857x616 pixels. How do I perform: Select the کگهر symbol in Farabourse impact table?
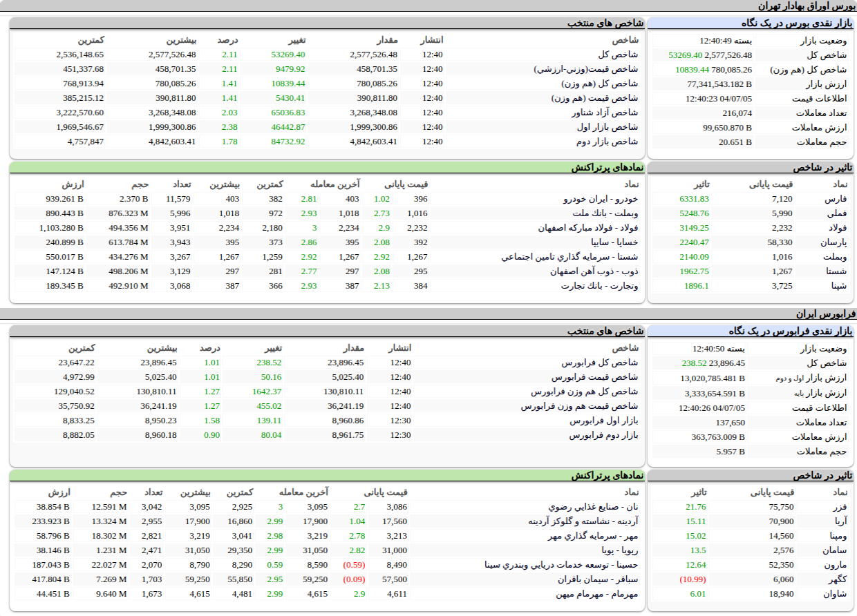(x=838, y=579)
